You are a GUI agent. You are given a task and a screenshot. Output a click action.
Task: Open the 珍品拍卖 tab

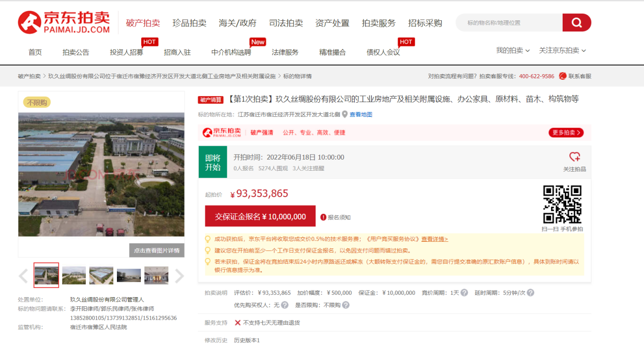[190, 23]
